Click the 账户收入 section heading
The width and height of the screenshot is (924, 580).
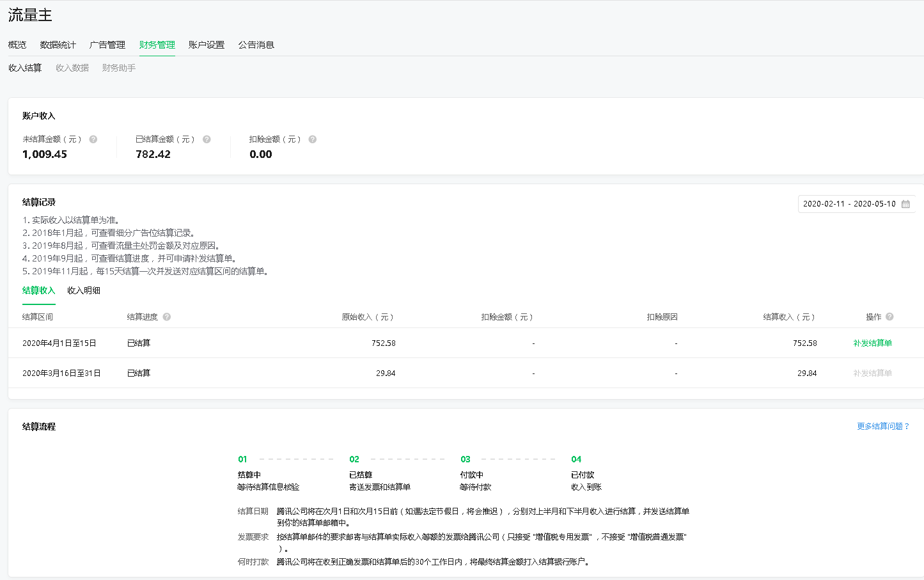click(39, 116)
